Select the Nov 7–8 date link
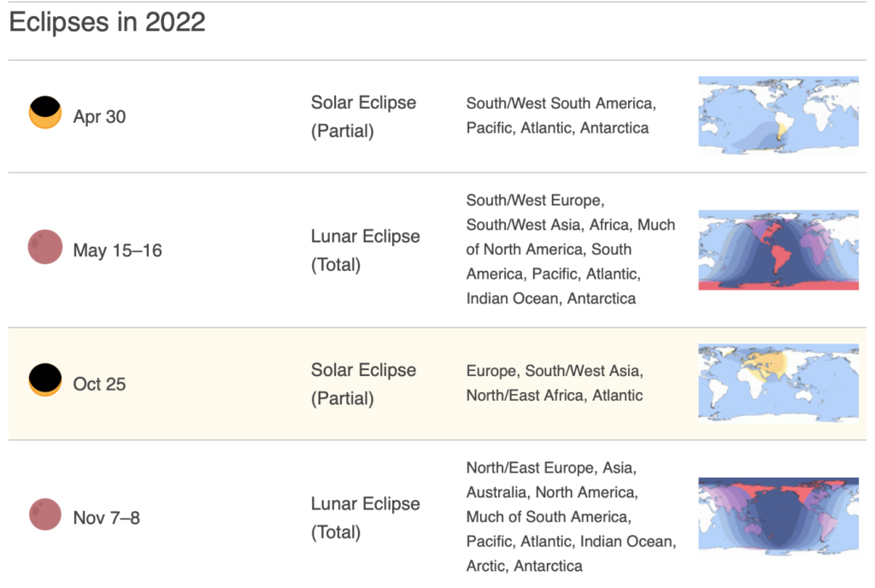 106,518
